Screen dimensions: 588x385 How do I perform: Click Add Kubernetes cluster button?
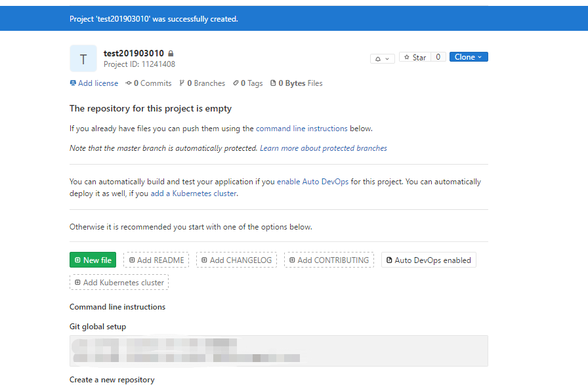point(119,283)
